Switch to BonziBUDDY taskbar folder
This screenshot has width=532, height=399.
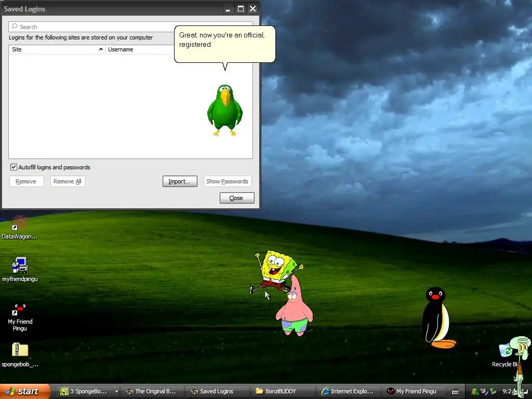coord(282,391)
